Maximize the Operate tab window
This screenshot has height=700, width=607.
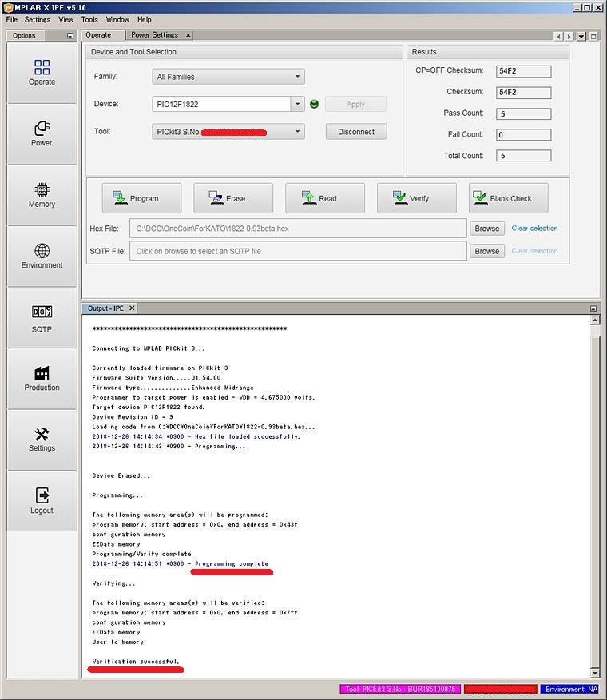coord(593,36)
